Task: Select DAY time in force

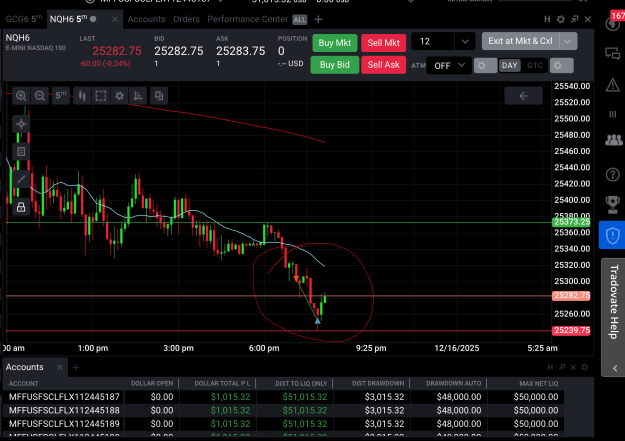Action: 509,65
